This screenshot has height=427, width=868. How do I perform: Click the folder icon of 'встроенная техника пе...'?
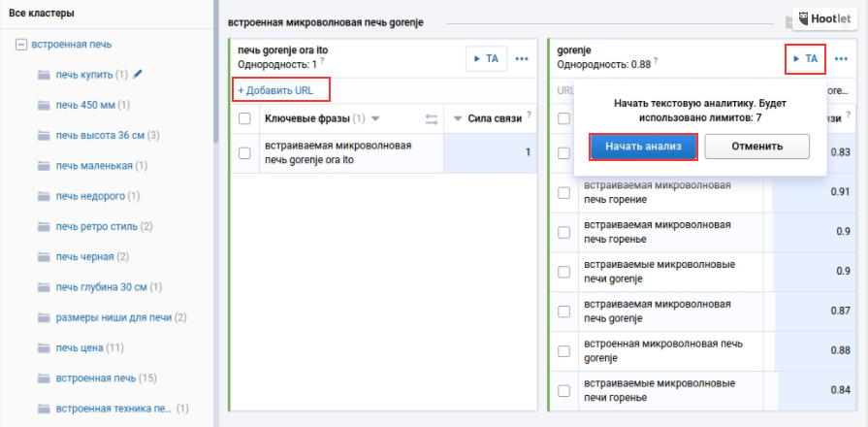click(x=45, y=410)
